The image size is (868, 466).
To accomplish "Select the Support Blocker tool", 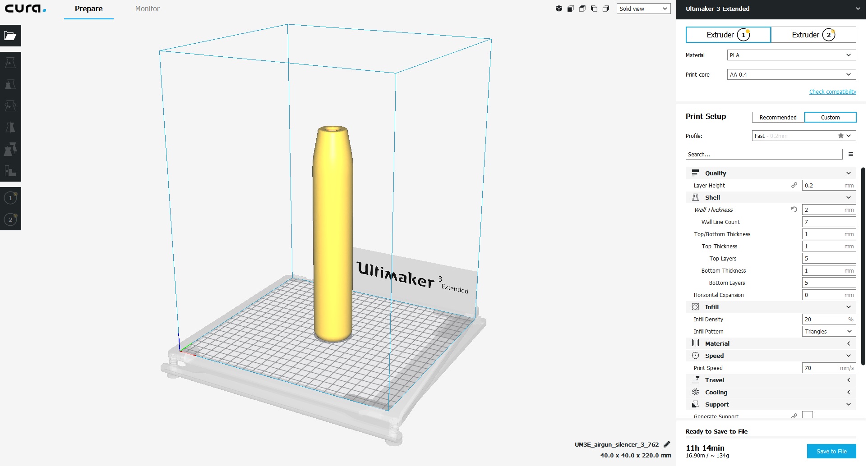I will tap(10, 171).
